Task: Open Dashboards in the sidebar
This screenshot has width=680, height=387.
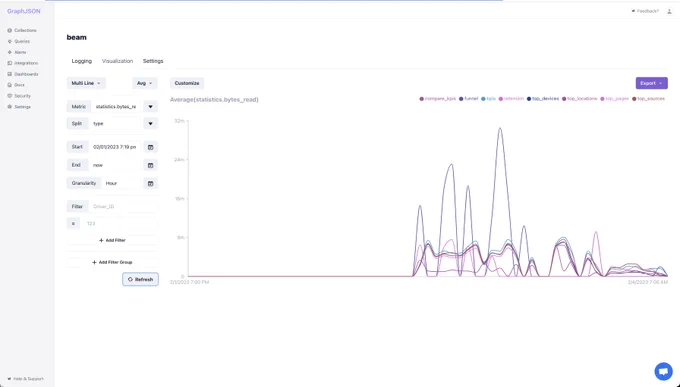Action: [23, 74]
